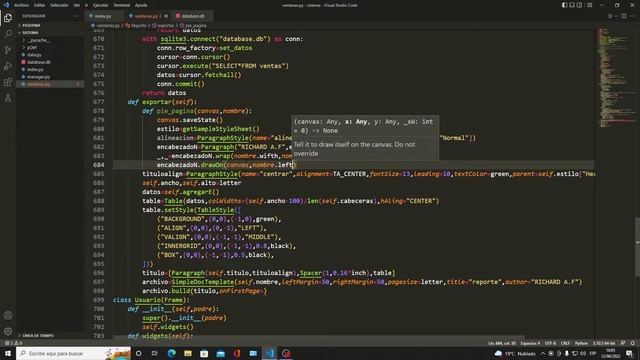Toggle bottom panel layout icon
Image resolution: width=640 pixels, height=360 pixels.
(x=572, y=5)
